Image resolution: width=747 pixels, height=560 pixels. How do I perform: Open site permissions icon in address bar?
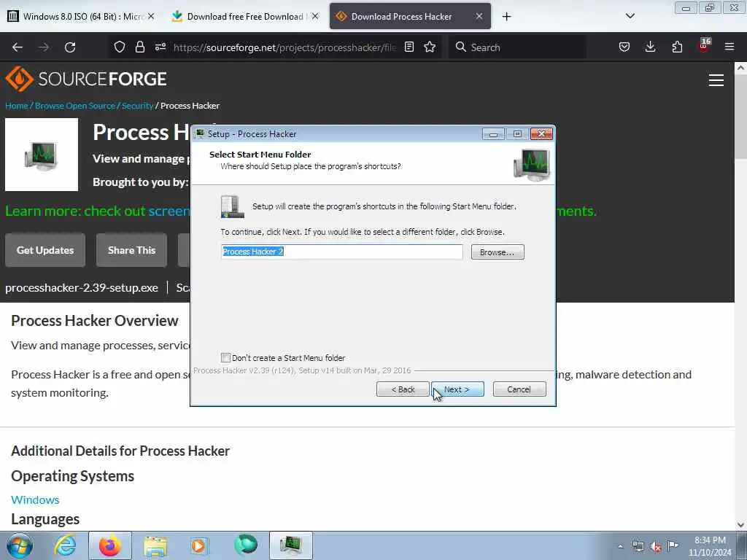point(160,47)
